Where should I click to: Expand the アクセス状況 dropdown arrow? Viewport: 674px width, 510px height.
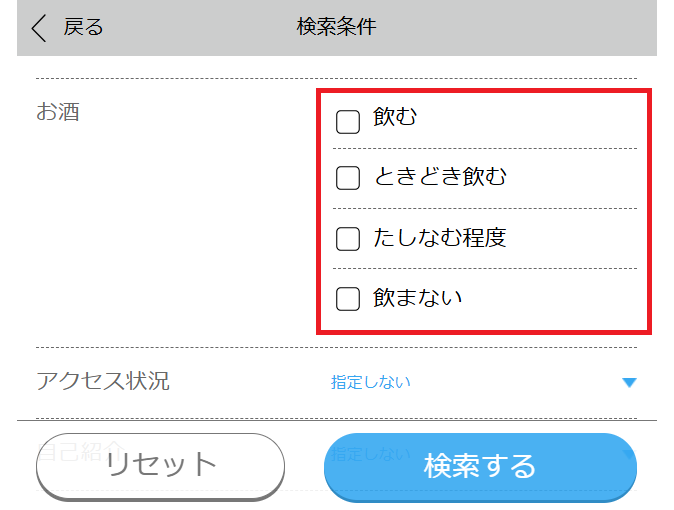[629, 382]
